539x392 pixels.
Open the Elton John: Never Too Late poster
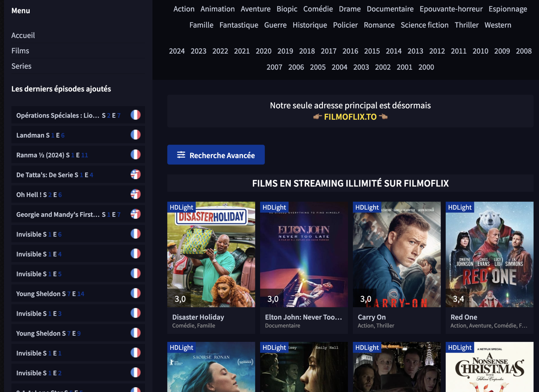(304, 254)
